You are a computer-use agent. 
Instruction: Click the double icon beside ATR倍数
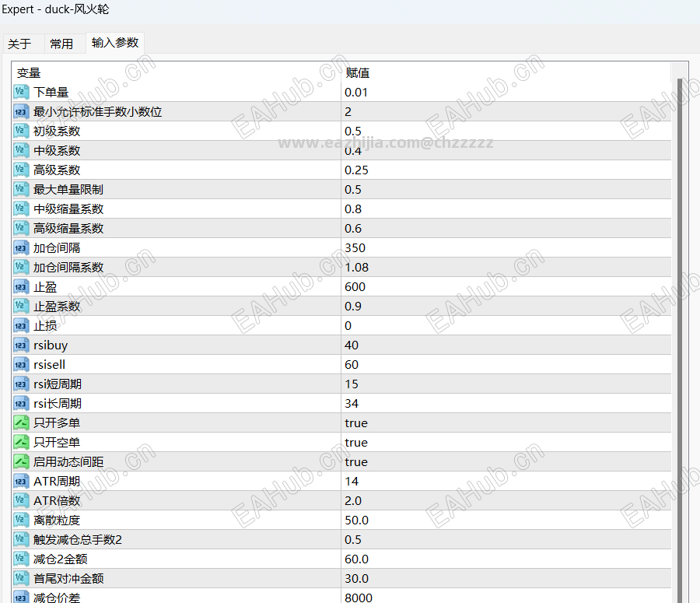(x=21, y=501)
